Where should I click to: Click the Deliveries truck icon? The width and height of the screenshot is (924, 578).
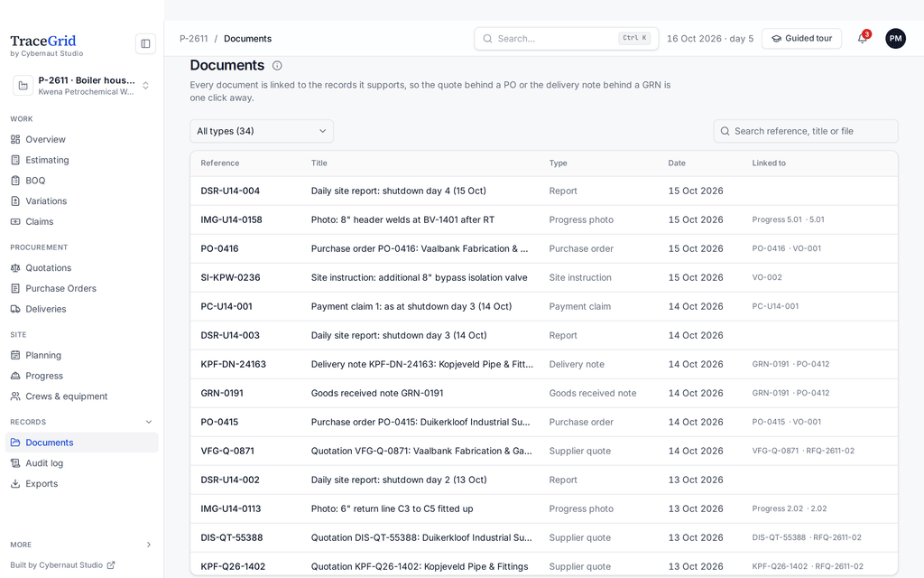tap(15, 309)
